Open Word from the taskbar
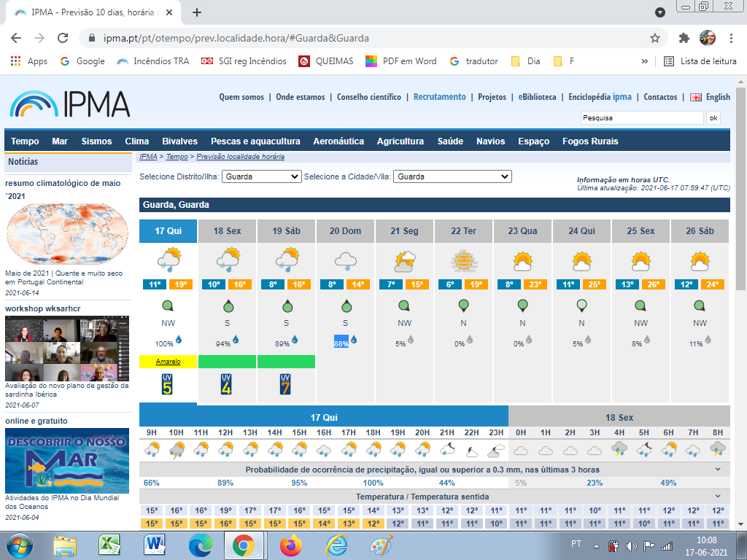The image size is (747, 560). (x=155, y=545)
